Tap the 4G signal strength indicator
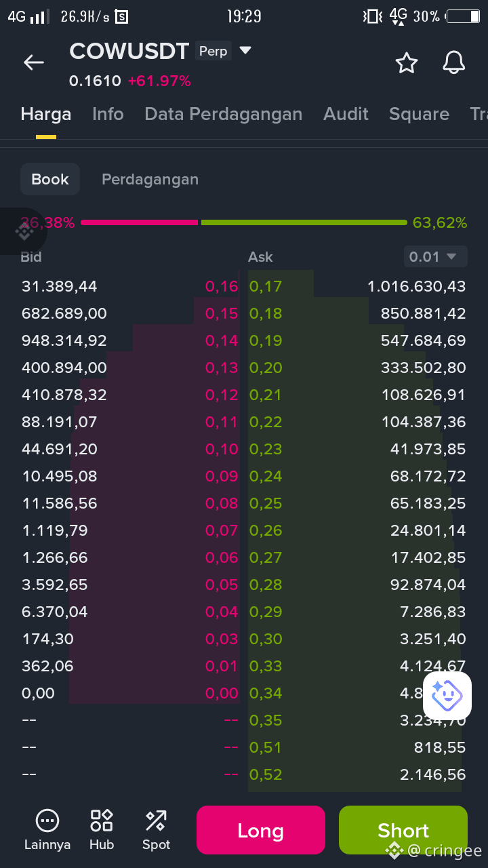Screen dimensions: 488x868 (x=28, y=16)
